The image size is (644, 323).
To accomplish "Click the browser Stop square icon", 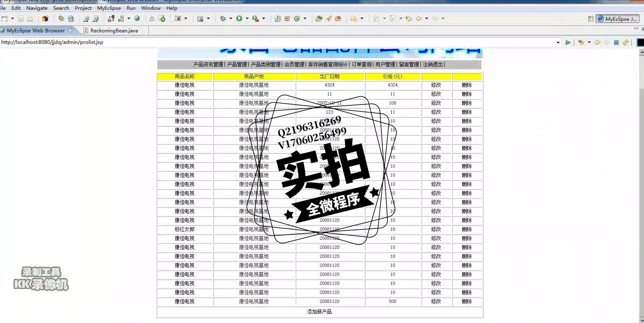I will 616,42.
